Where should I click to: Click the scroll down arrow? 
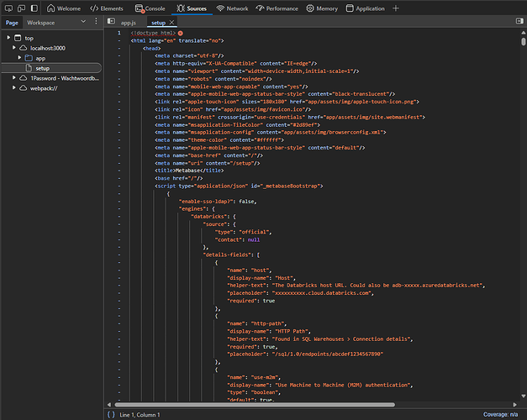(x=524, y=396)
